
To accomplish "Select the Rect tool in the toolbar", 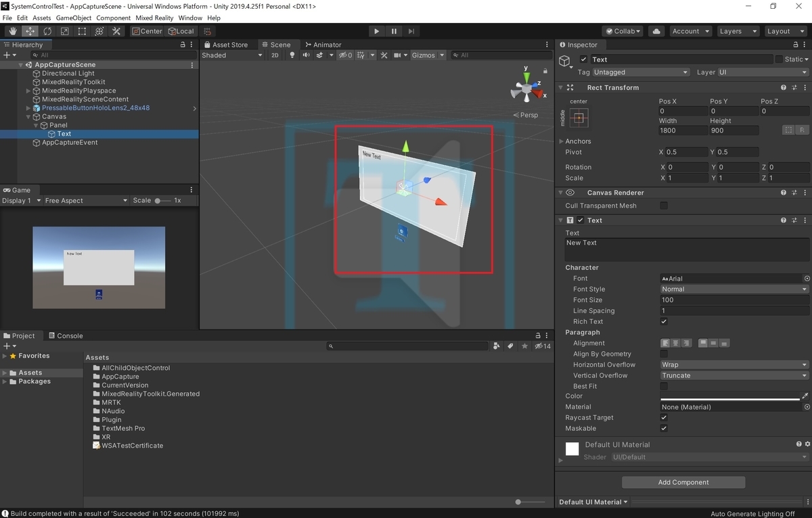I will tap(82, 31).
